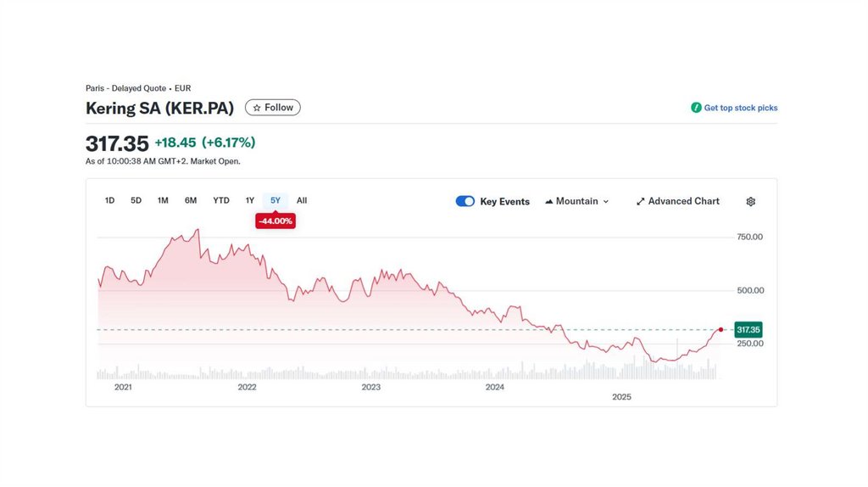Viewport: 868px width, 487px height.
Task: Click the red endpoint marker on price line
Action: 721,329
